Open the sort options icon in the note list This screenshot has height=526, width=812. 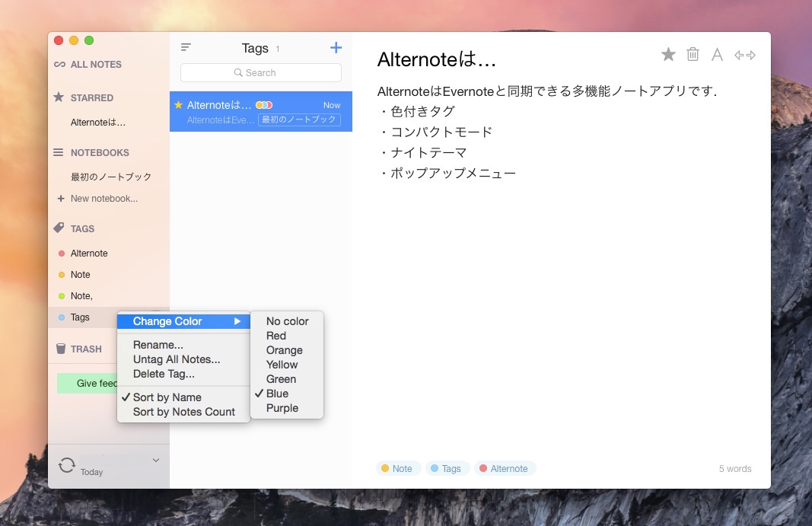pyautogui.click(x=186, y=47)
